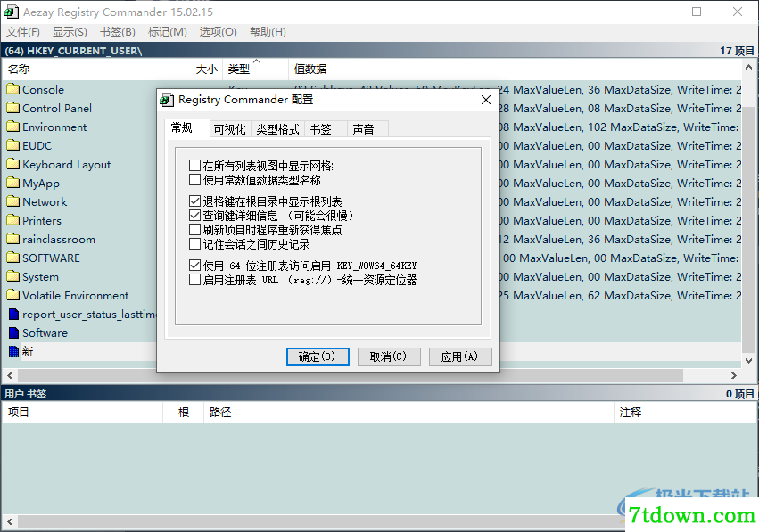759x532 pixels.
Task: Click the Printers folder icon
Action: [13, 220]
